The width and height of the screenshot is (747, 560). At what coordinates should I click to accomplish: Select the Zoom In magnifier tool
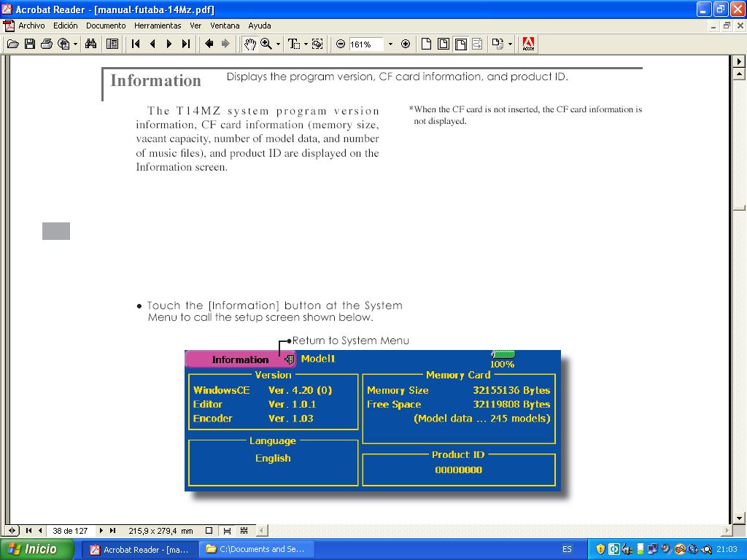[x=266, y=44]
